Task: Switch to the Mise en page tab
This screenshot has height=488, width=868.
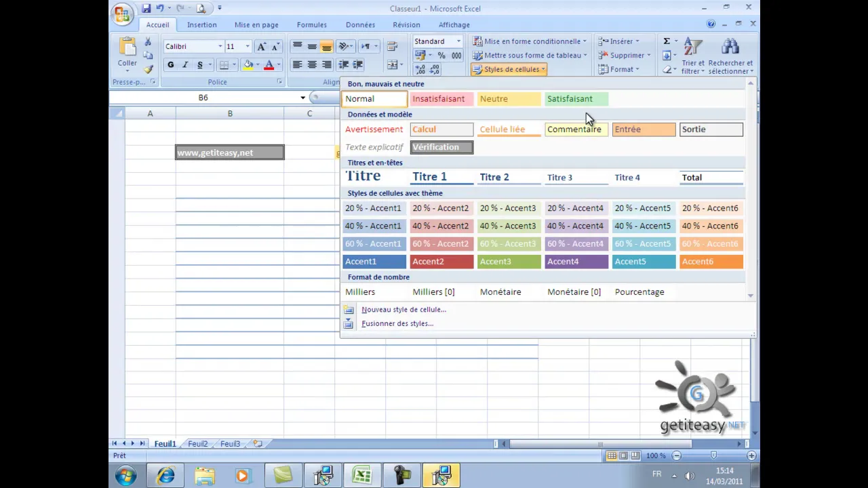Action: click(256, 24)
